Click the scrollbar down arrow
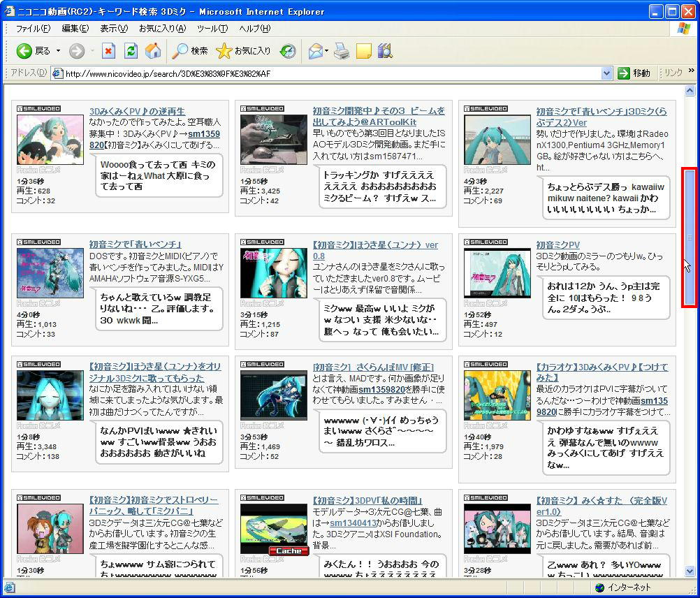Image resolution: width=700 pixels, height=598 pixels. [x=690, y=571]
